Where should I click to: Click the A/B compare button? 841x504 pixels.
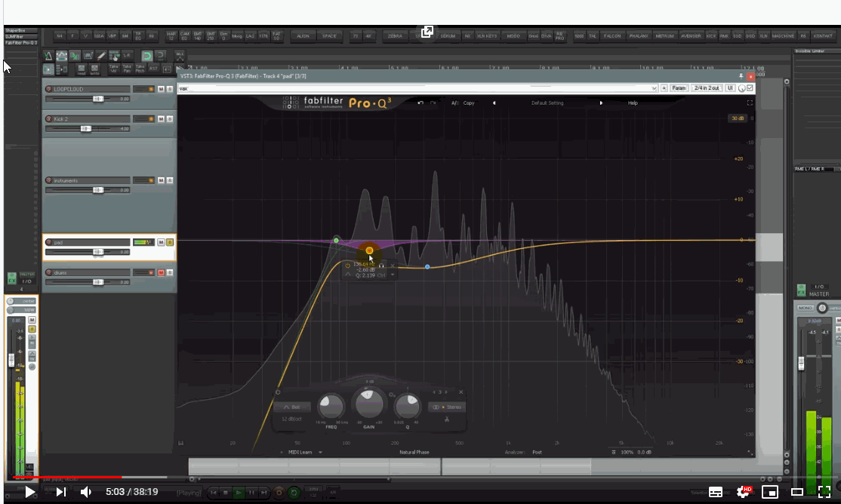click(x=454, y=103)
